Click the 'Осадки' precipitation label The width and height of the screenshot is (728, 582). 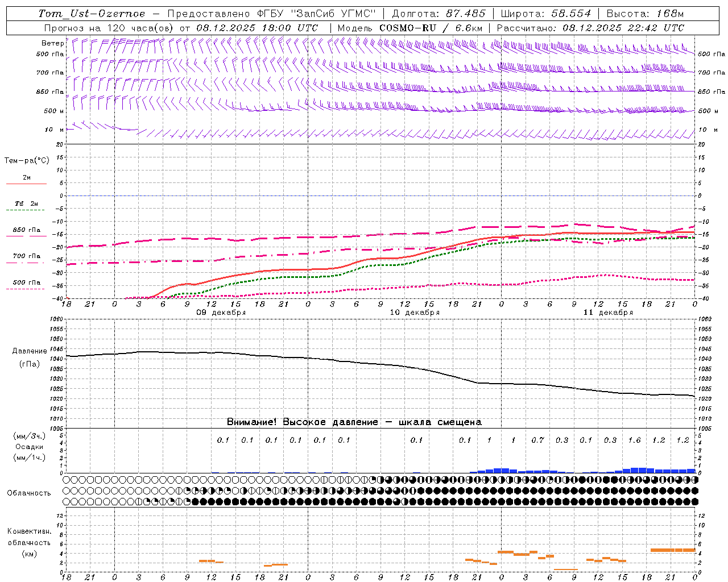(x=30, y=447)
